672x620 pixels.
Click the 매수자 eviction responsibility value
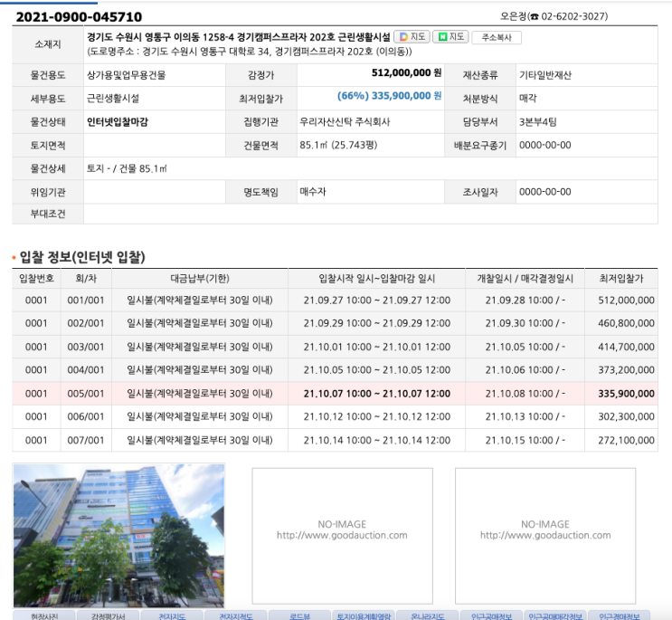coord(312,192)
